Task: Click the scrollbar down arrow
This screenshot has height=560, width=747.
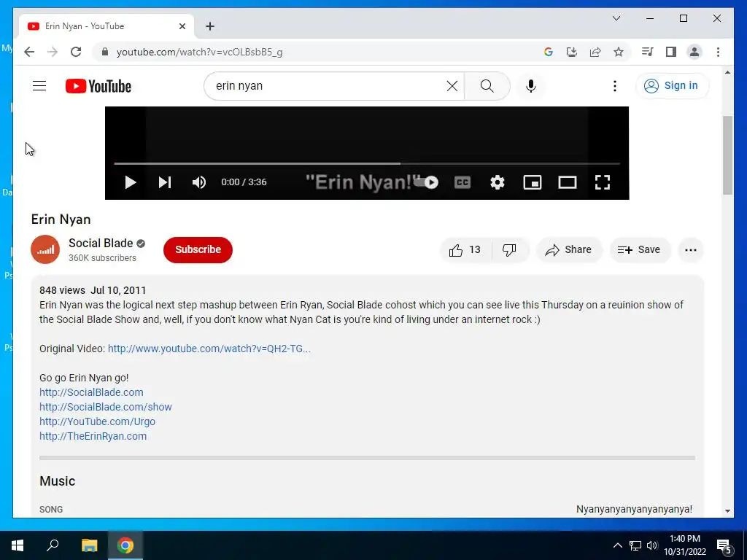Action: pos(727,511)
